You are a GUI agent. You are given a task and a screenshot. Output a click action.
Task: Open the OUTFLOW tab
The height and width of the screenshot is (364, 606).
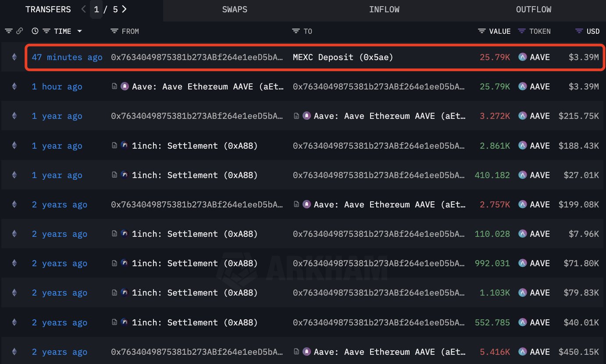(534, 10)
